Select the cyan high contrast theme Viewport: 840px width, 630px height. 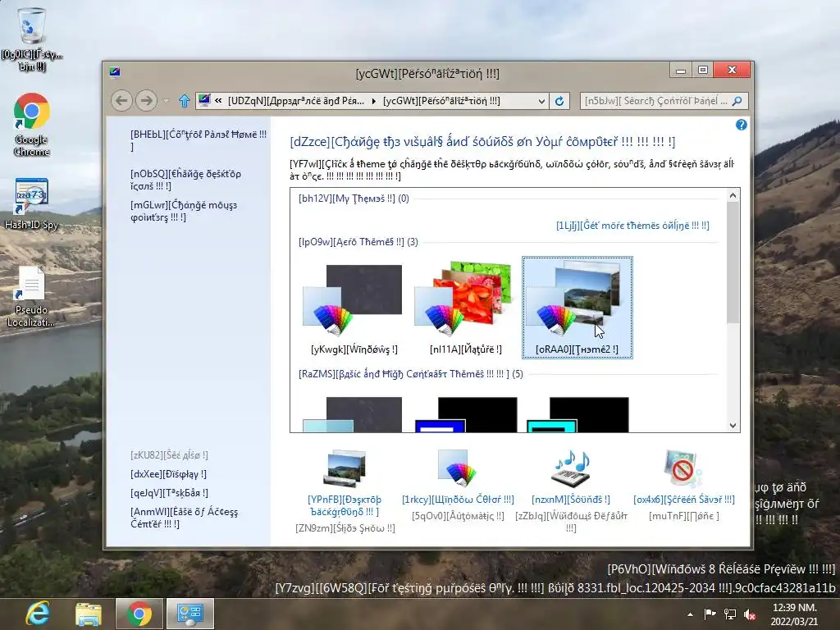coord(577,414)
